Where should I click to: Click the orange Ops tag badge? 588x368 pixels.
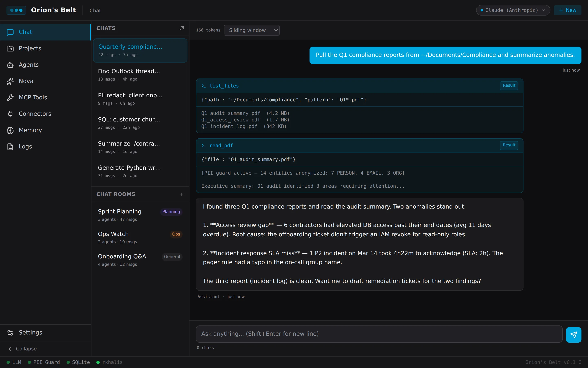tap(176, 234)
